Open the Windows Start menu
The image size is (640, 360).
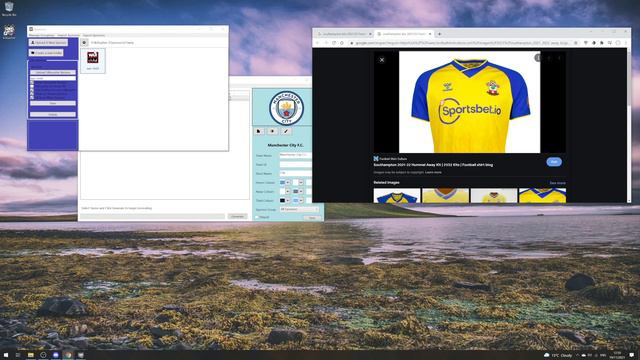[6, 355]
